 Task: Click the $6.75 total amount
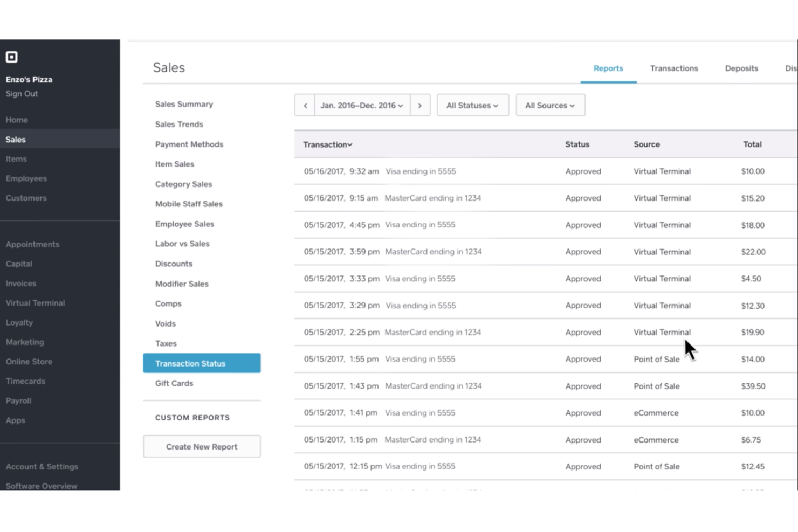(x=751, y=440)
